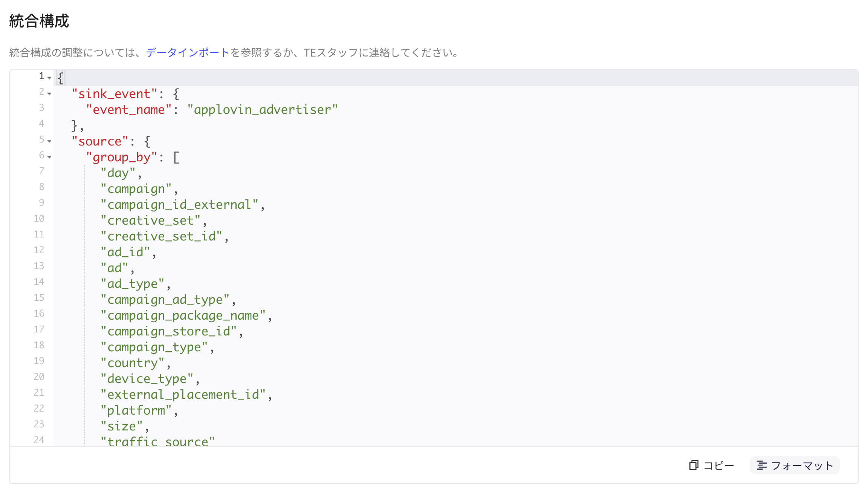
Task: Click the "creative_set_id" entry
Action: 161,236
